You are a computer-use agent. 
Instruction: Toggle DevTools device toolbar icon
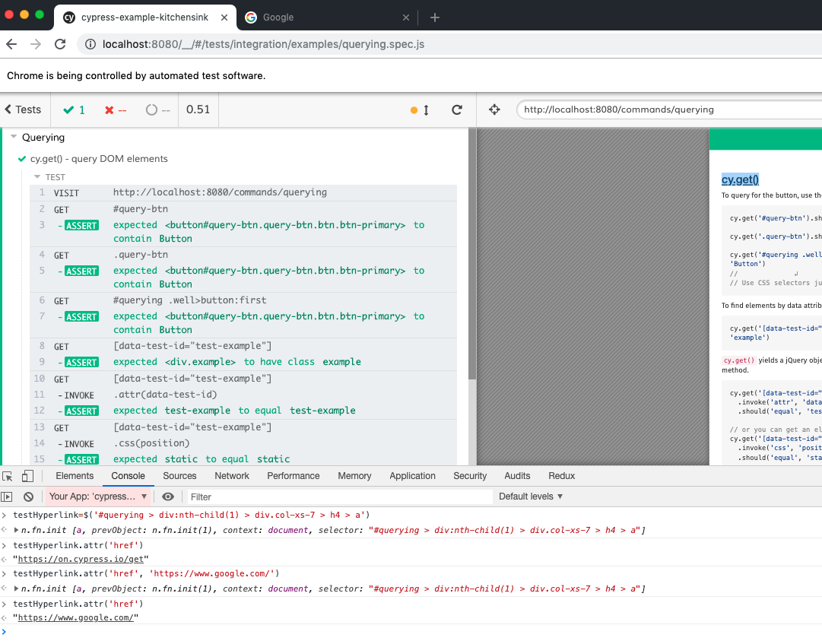point(28,476)
